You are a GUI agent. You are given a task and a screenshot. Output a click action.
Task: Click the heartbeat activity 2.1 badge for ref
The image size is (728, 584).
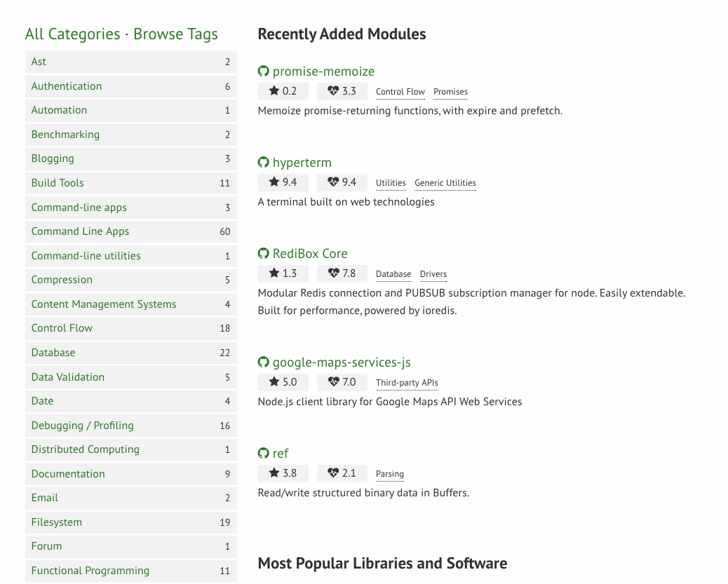click(342, 473)
